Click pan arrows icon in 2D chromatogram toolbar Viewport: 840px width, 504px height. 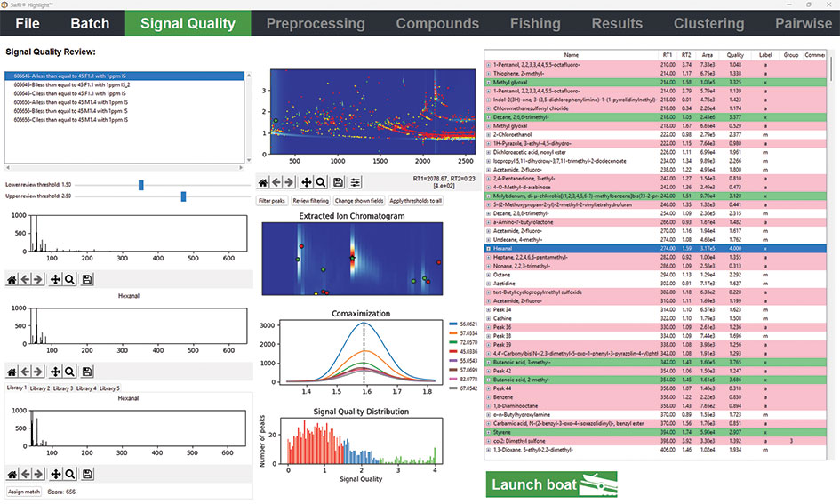[306, 182]
